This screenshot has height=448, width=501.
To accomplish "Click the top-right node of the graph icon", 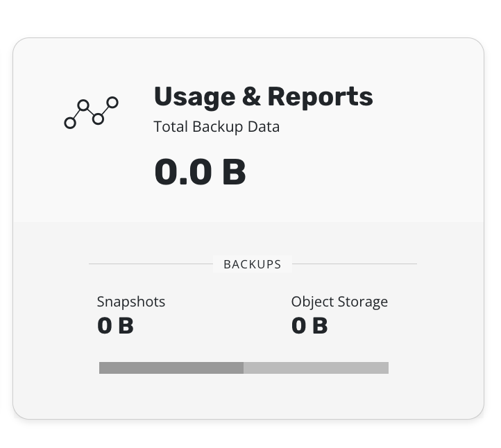I will click(112, 103).
